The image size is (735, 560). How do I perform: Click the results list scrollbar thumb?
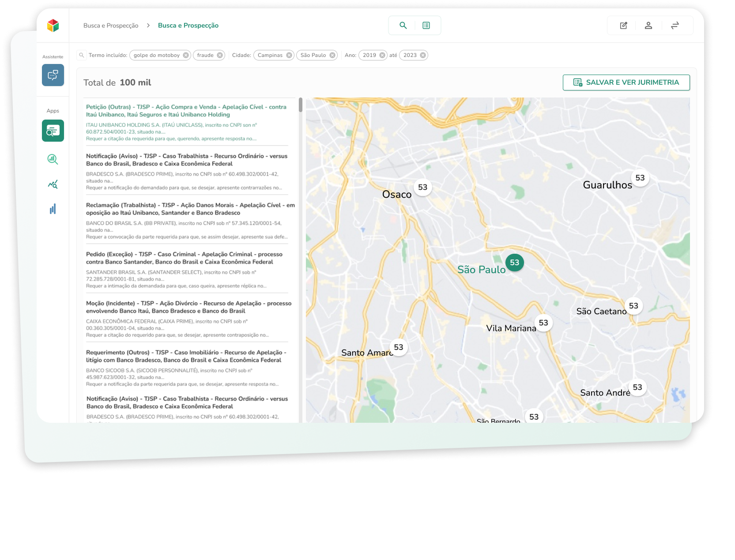(301, 105)
